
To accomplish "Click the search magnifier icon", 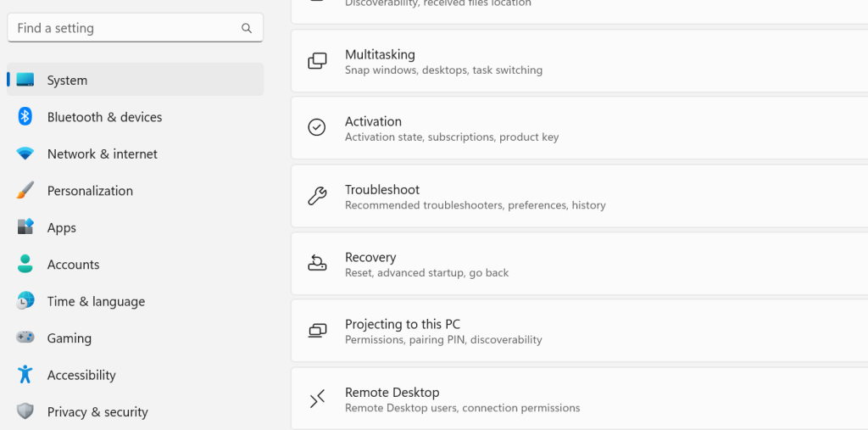I will pyautogui.click(x=247, y=28).
